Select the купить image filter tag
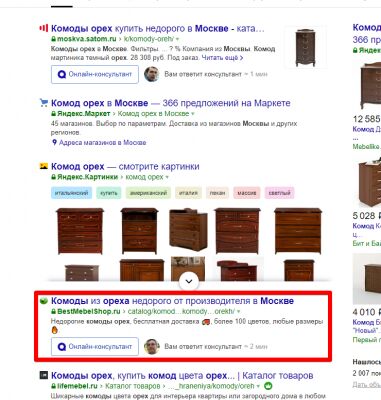The image size is (381, 400). 109,193
